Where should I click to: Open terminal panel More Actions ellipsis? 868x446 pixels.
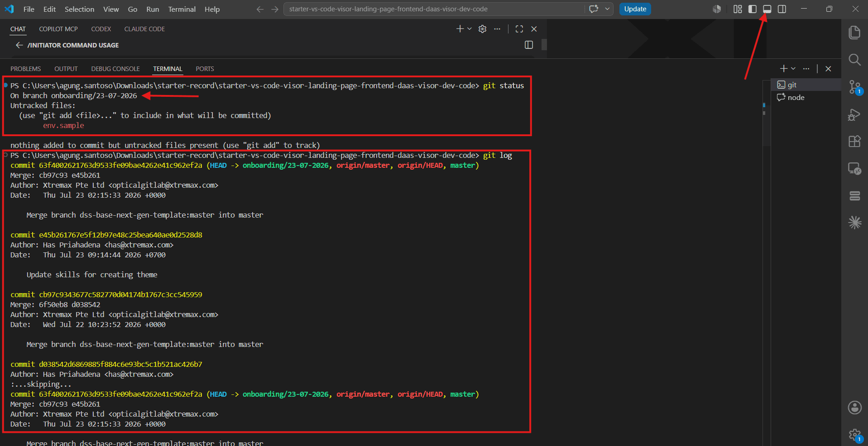tap(806, 69)
